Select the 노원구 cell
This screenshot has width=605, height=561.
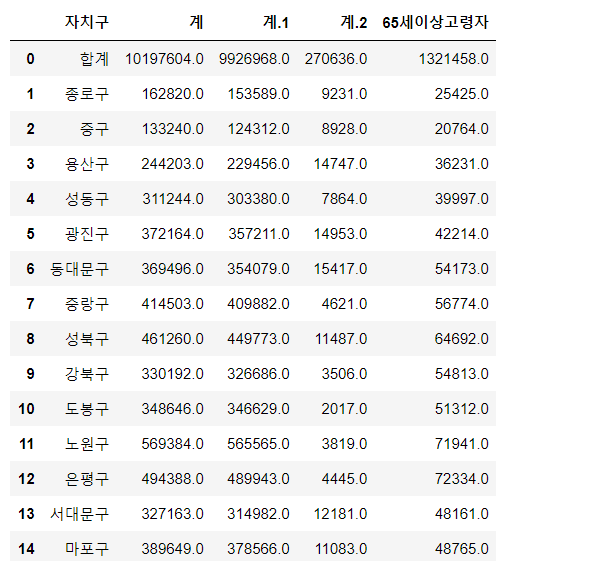click(87, 444)
